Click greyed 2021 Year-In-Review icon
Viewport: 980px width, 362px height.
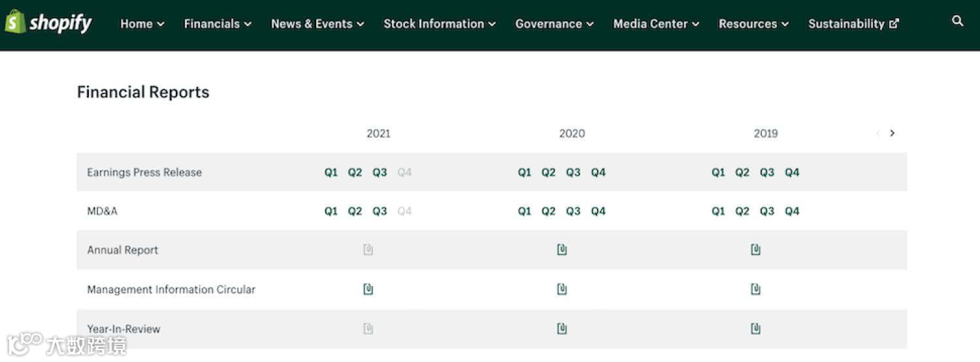click(368, 328)
